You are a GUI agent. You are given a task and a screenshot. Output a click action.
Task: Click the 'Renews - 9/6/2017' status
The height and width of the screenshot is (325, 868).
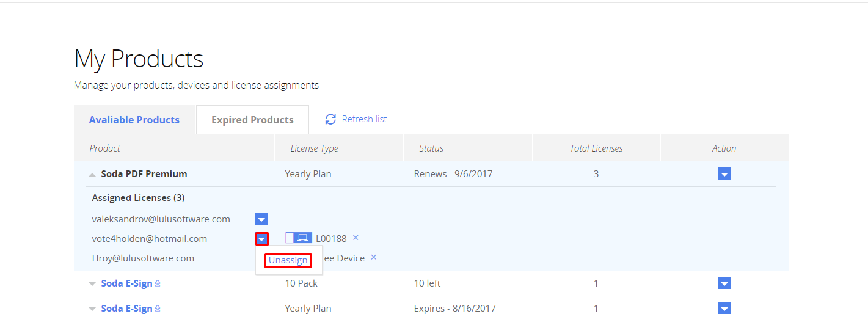coord(453,174)
